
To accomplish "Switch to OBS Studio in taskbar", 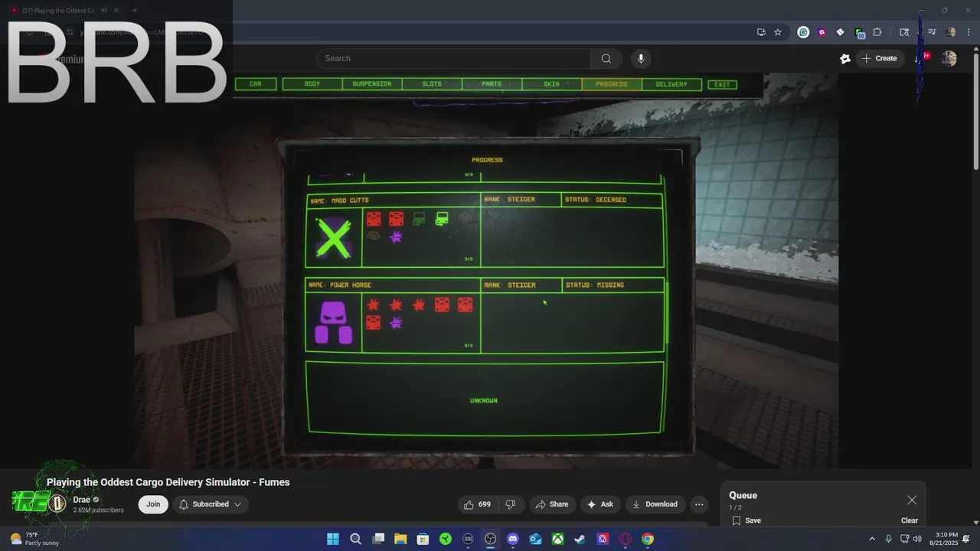I will (x=491, y=539).
